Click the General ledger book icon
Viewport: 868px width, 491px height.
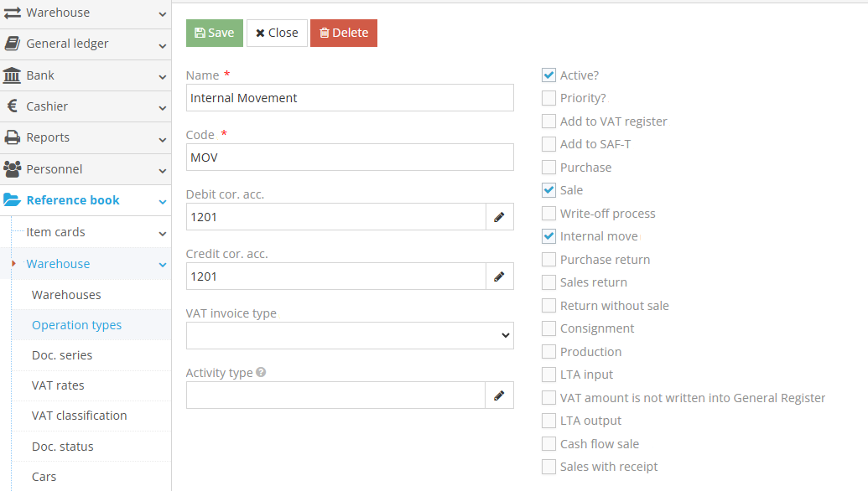tap(13, 44)
